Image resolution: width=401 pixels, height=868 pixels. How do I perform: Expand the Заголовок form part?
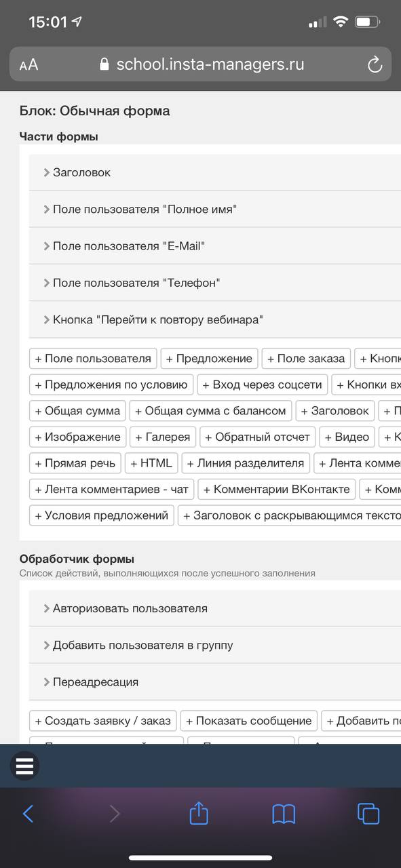(x=214, y=172)
